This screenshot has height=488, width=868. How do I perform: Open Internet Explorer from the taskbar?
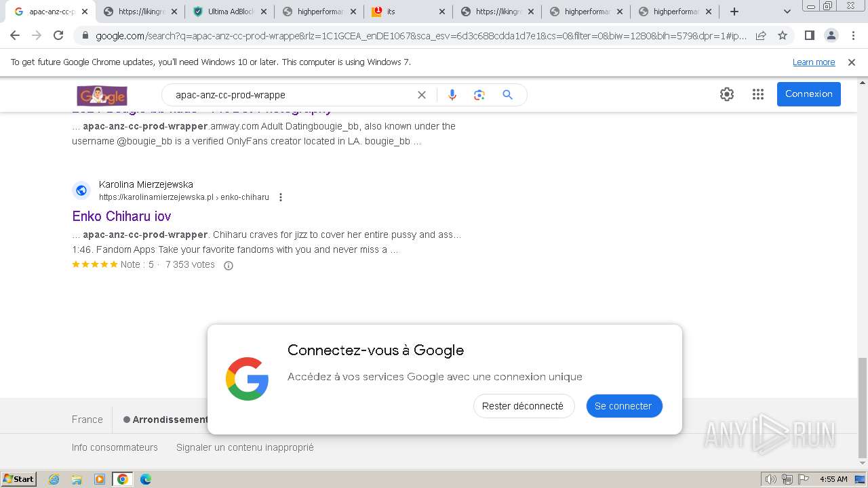point(54,479)
